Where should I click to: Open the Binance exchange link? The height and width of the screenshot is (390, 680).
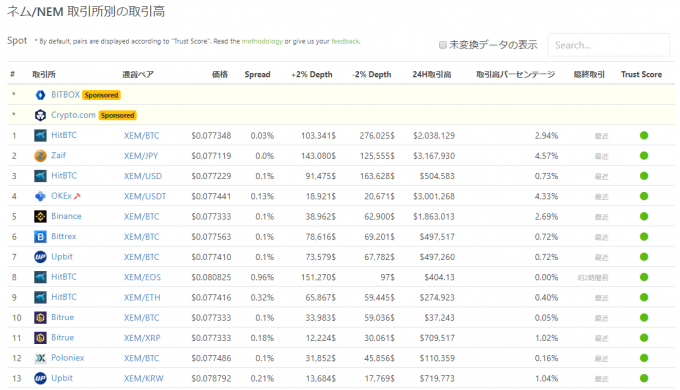66,216
